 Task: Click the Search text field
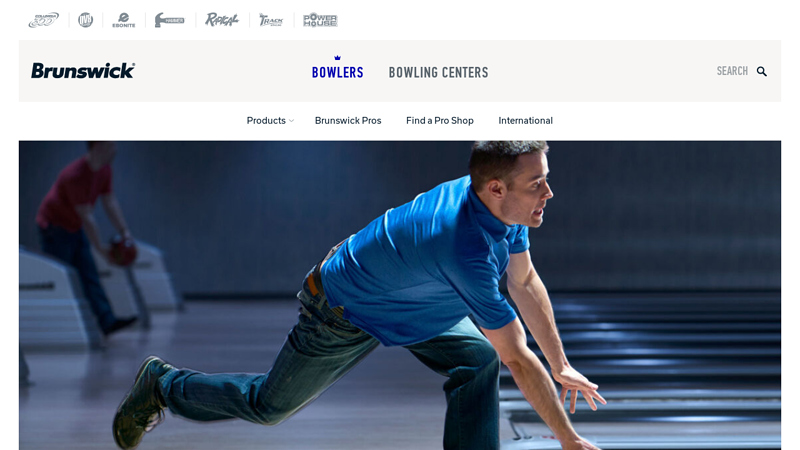tap(732, 71)
